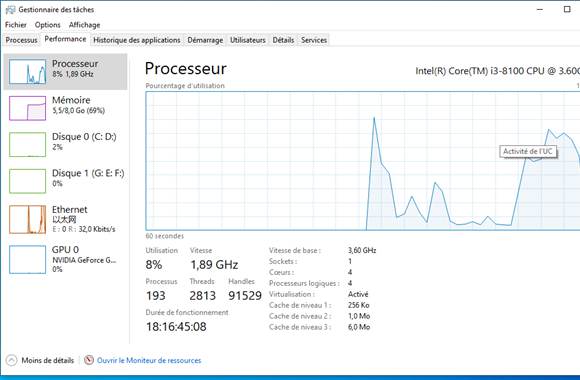The image size is (580, 380).
Task: Switch to the Détails tab
Action: 283,40
